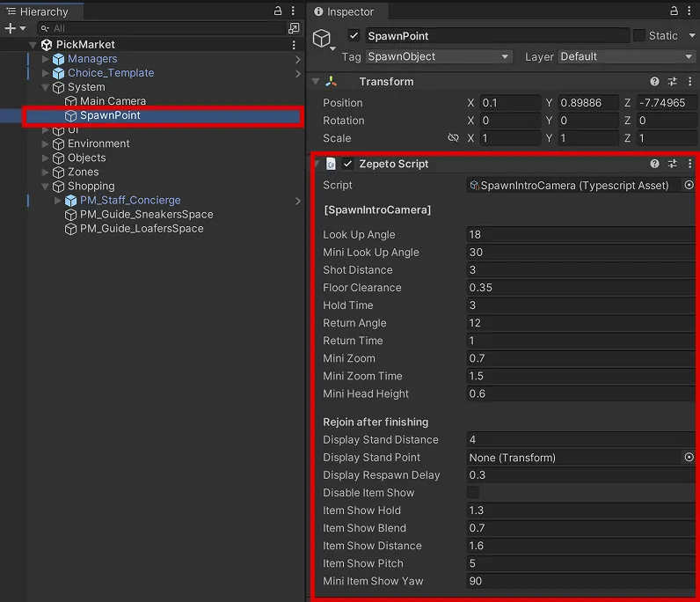Click Position X field
The image size is (700, 602).
(x=510, y=103)
